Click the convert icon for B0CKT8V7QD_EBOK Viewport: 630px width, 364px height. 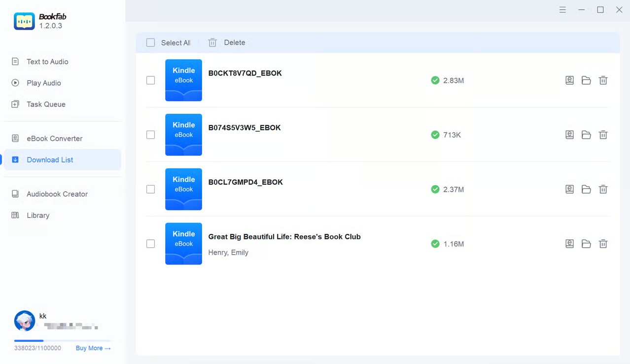point(569,80)
